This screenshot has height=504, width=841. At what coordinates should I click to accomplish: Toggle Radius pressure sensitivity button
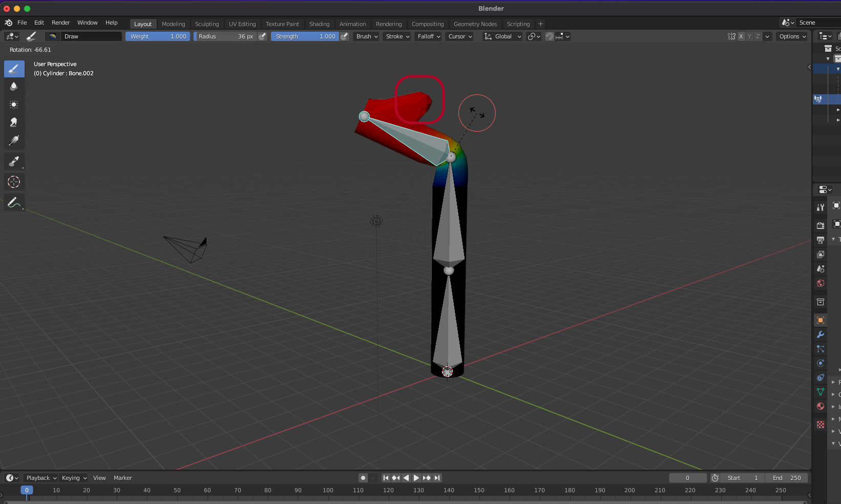coord(262,36)
